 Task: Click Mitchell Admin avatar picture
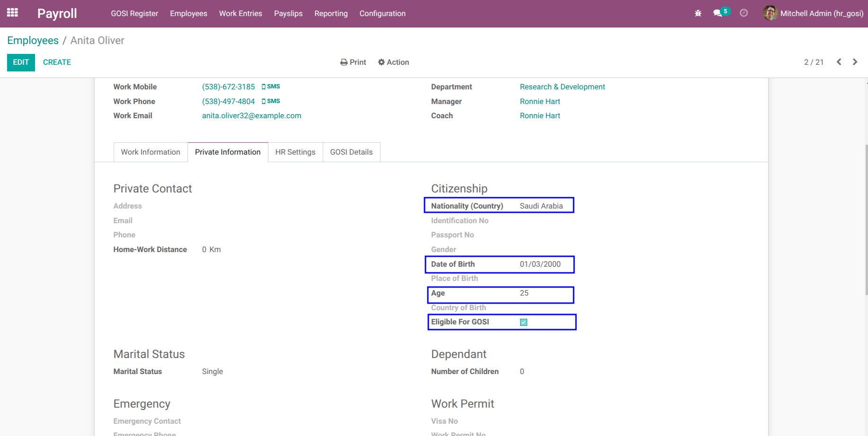[770, 13]
